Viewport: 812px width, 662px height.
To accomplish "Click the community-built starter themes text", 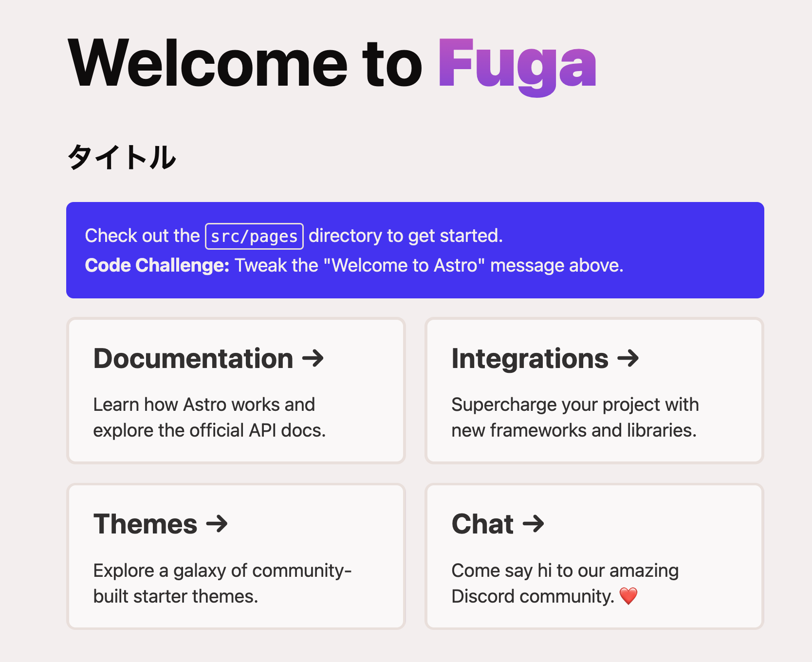I will pyautogui.click(x=222, y=583).
